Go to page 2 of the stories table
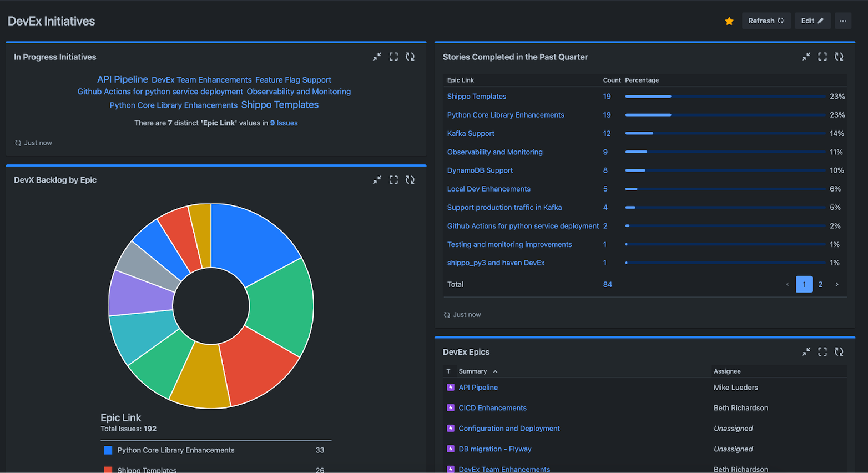The image size is (868, 473). (820, 284)
